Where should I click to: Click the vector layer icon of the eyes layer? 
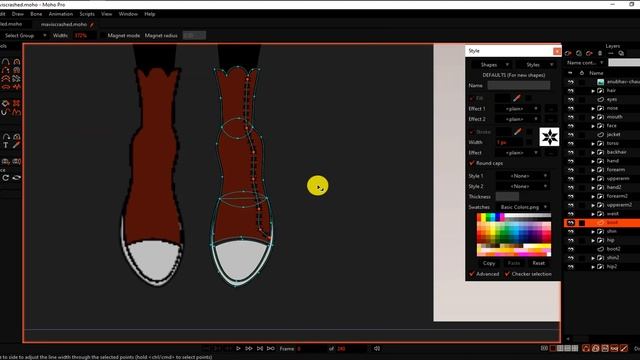600,99
